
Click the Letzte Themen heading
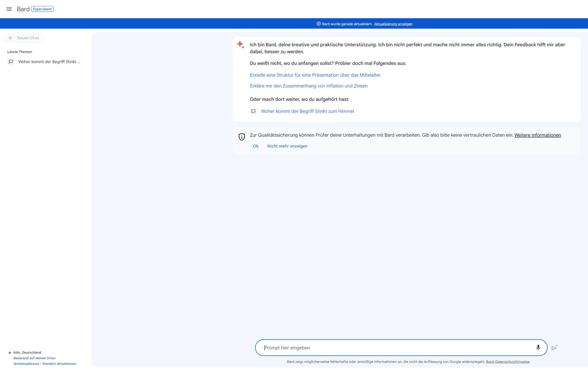coord(20,52)
